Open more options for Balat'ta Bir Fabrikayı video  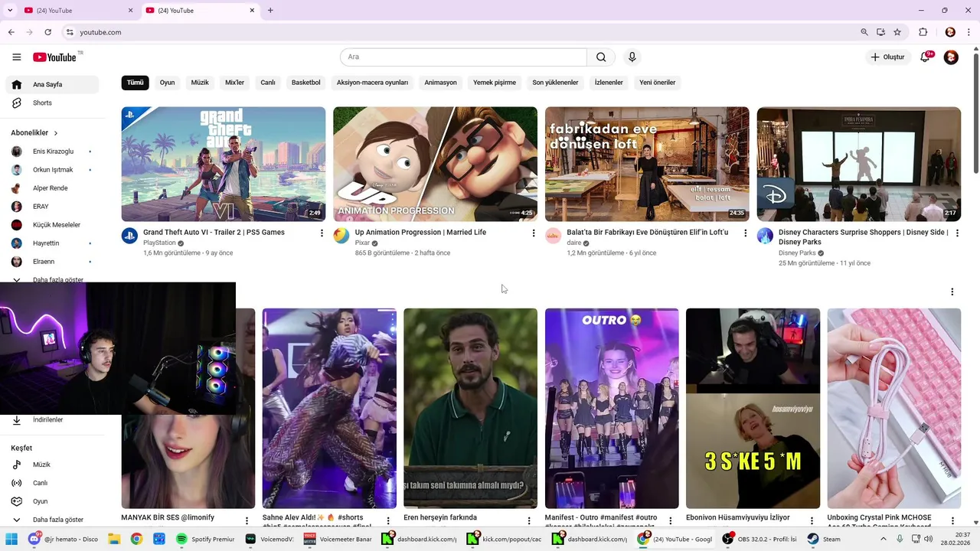point(745,233)
